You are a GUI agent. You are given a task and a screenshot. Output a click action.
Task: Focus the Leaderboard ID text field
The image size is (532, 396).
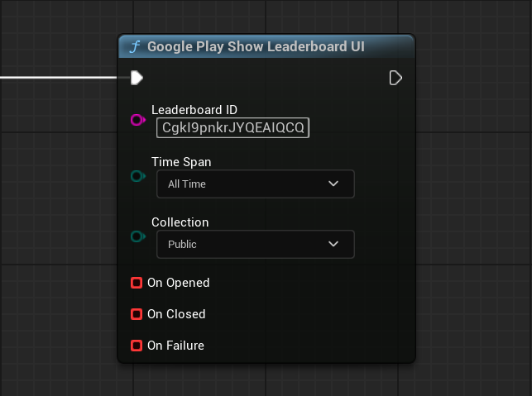[x=232, y=127]
